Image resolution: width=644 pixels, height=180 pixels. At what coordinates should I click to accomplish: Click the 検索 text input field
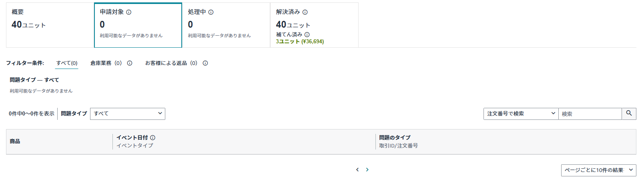click(x=590, y=113)
